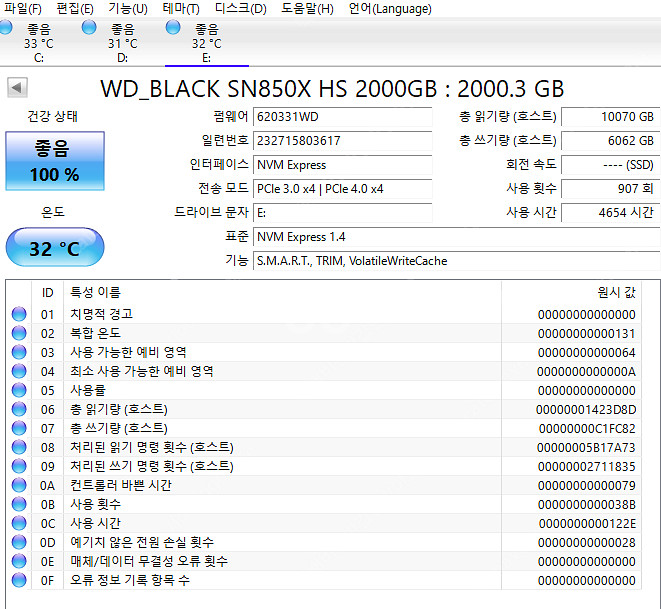The height and width of the screenshot is (609, 661).
Task: Open the 도움말(H) menu
Action: tap(307, 8)
